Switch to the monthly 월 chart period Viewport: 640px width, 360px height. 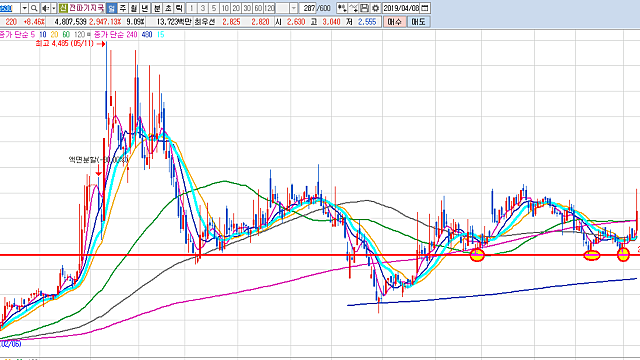[133, 8]
